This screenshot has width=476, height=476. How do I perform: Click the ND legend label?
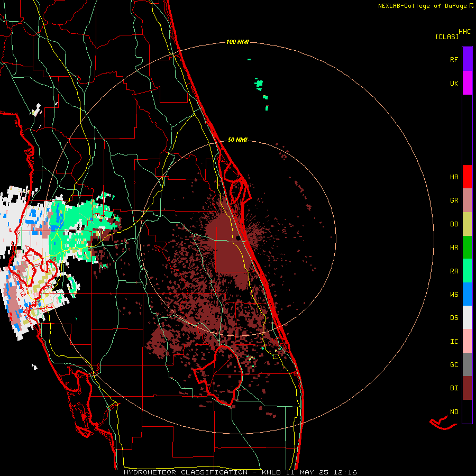tap(454, 412)
